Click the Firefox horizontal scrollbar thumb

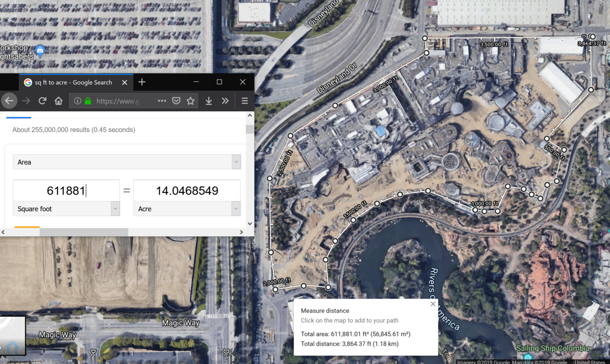[84, 232]
